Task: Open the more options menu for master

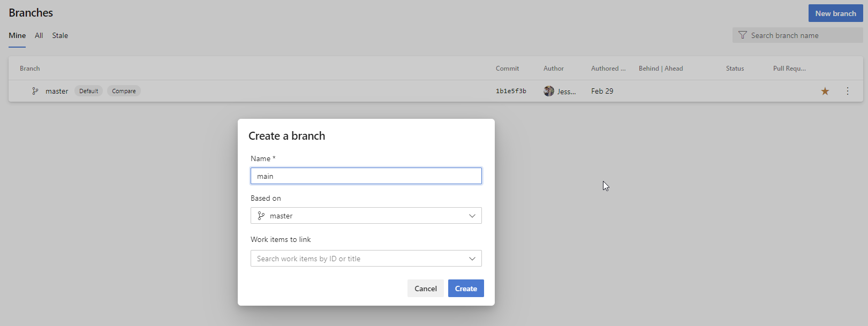Action: 847,91
